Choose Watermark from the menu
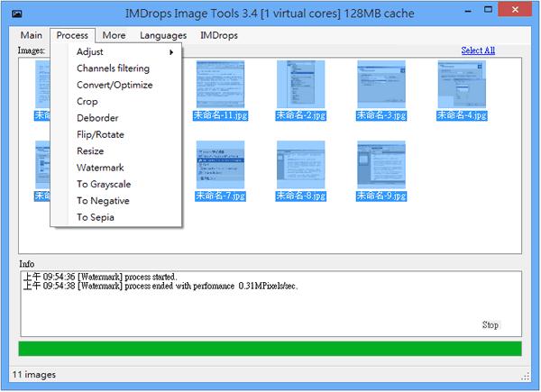541x392 pixels. pyautogui.click(x=116, y=168)
